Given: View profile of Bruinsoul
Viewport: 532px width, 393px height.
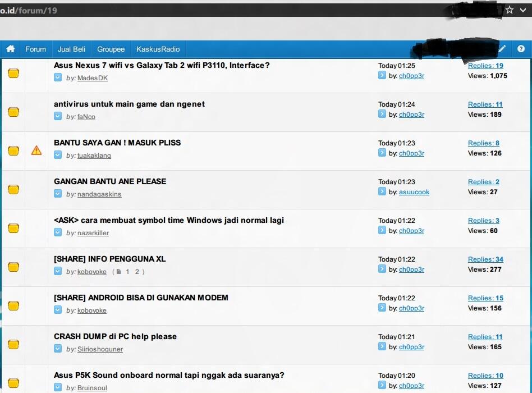Looking at the screenshot, I should click(x=92, y=387).
